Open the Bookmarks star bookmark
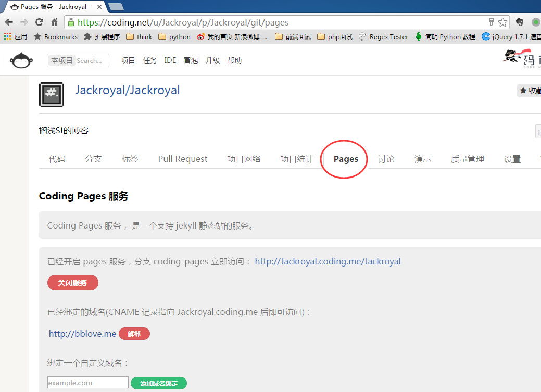541x392 pixels. point(56,36)
